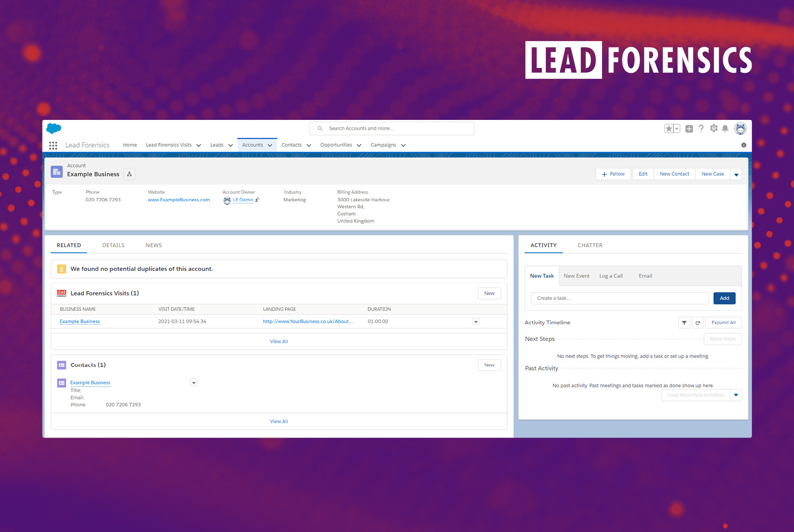Image resolution: width=794 pixels, height=532 pixels.
Task: Click New in the Contacts list
Action: coord(489,365)
